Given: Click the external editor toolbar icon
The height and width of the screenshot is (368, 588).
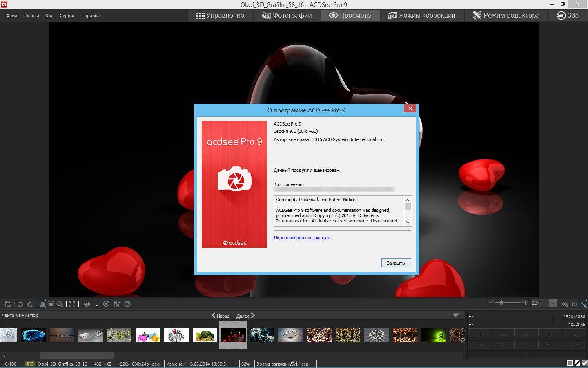Looking at the screenshot, I should click(8, 304).
